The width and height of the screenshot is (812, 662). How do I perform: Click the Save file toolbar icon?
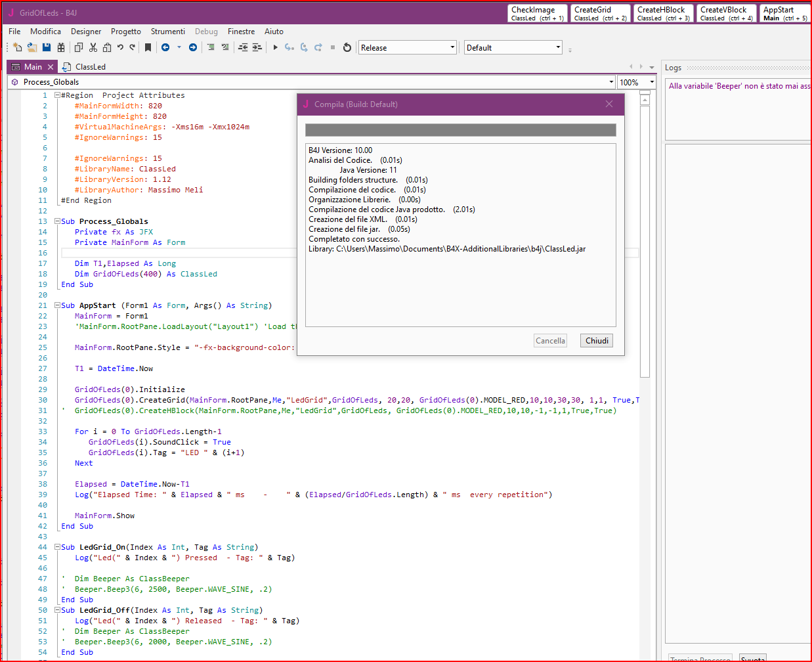coord(47,47)
